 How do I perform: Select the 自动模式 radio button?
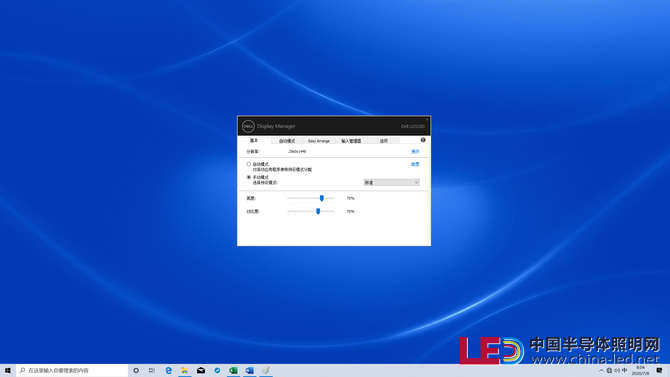pyautogui.click(x=248, y=164)
